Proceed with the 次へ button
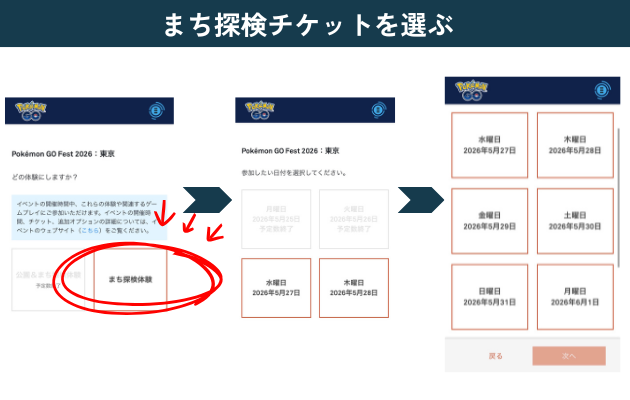Screen dimensions: 630x400 point(569,356)
